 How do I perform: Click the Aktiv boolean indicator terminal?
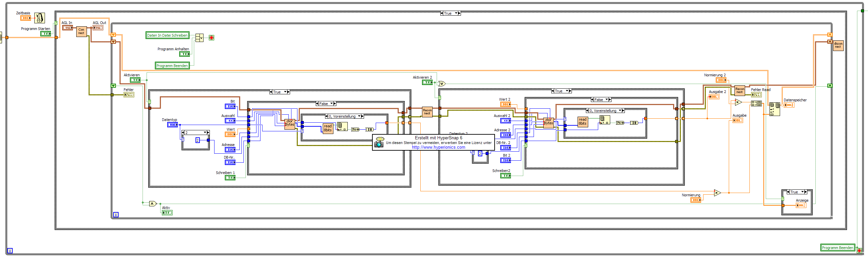click(167, 213)
